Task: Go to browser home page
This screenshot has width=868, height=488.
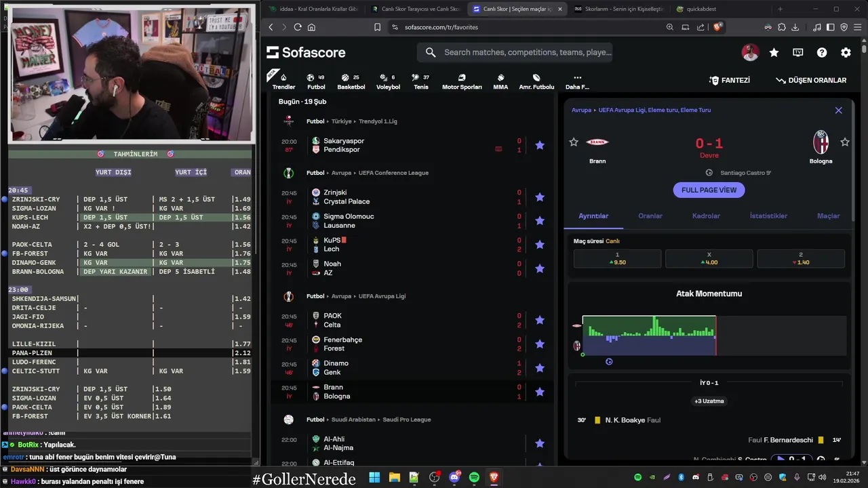Action: (311, 27)
